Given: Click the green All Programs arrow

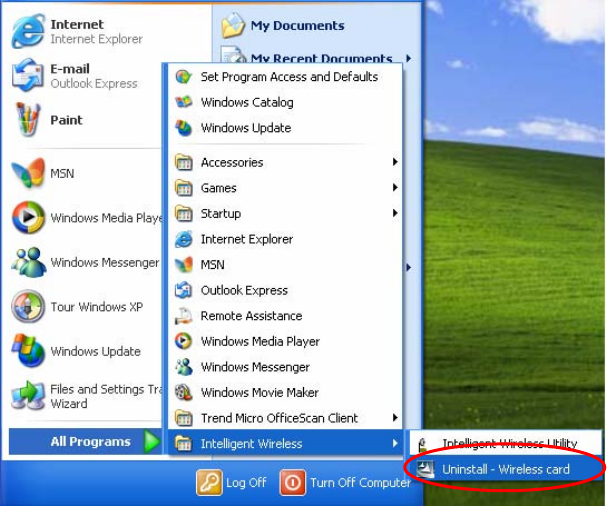Looking at the screenshot, I should [x=152, y=441].
